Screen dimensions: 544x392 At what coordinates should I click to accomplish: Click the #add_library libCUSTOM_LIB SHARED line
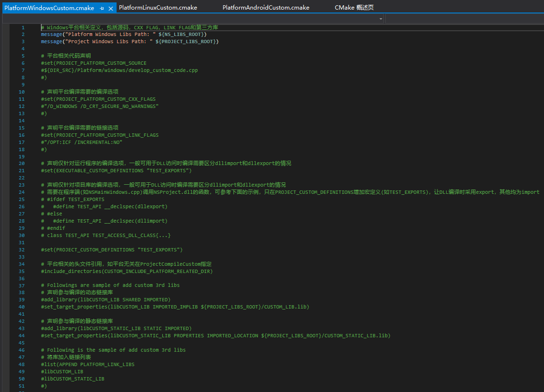[x=106, y=299]
